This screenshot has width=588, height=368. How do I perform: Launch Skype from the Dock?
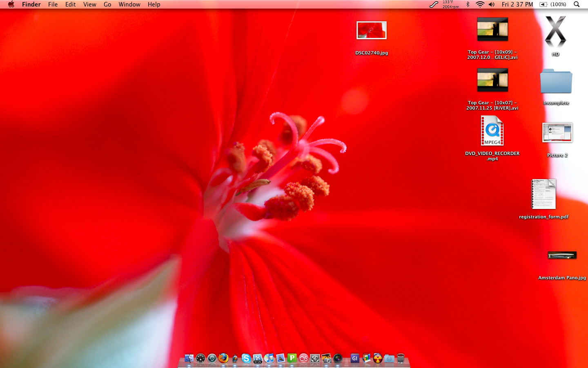click(x=246, y=359)
